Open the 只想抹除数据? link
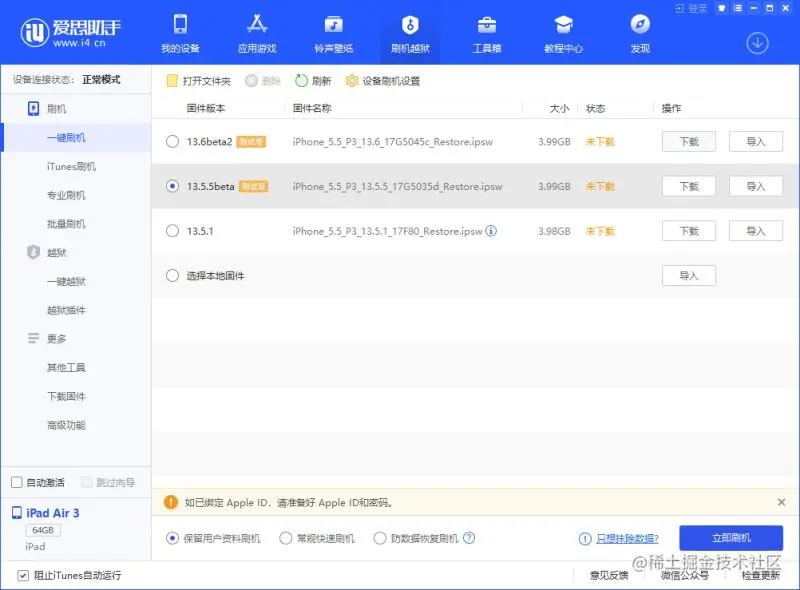This screenshot has width=800, height=590. [628, 538]
